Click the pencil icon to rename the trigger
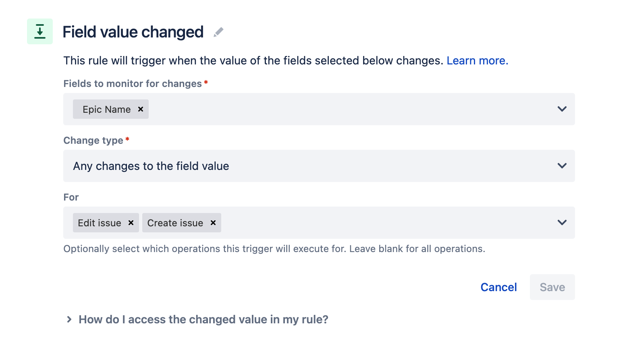 click(x=218, y=32)
